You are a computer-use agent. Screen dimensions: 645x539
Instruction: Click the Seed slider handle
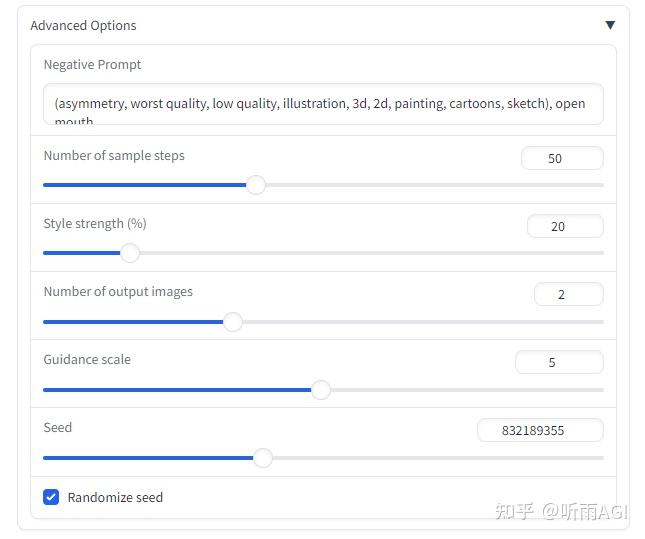262,458
